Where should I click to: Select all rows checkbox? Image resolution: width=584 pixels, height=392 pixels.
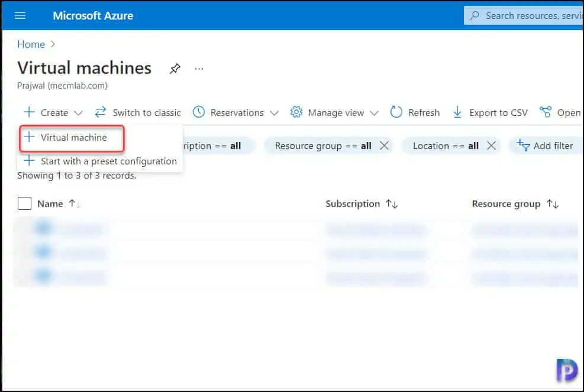point(25,203)
